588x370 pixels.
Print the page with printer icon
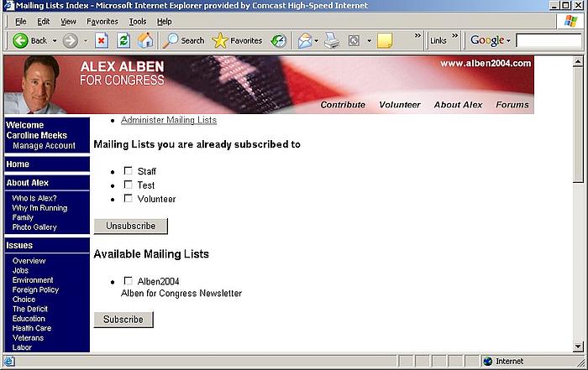point(332,40)
